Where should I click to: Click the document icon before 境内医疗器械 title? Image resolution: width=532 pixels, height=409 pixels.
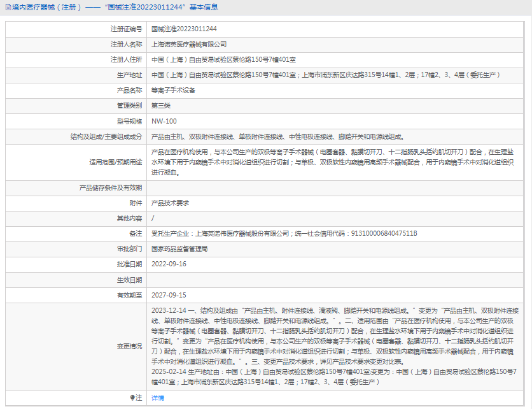[x=8, y=7]
